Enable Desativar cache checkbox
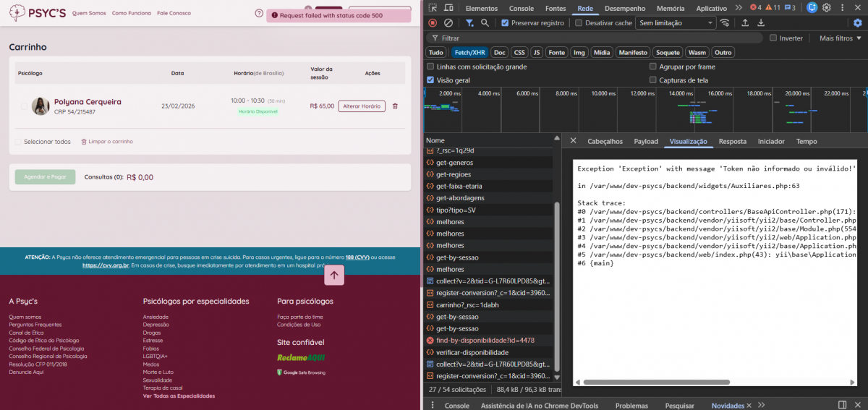 click(579, 23)
